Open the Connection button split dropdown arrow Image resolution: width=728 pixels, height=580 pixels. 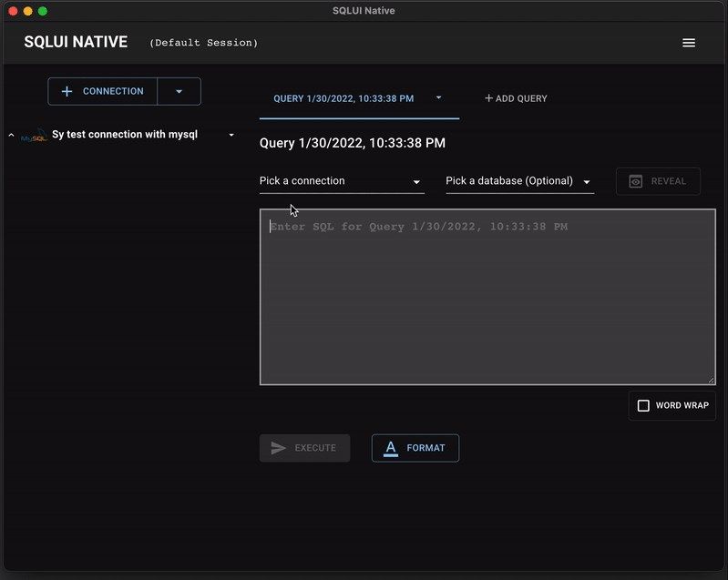click(179, 92)
